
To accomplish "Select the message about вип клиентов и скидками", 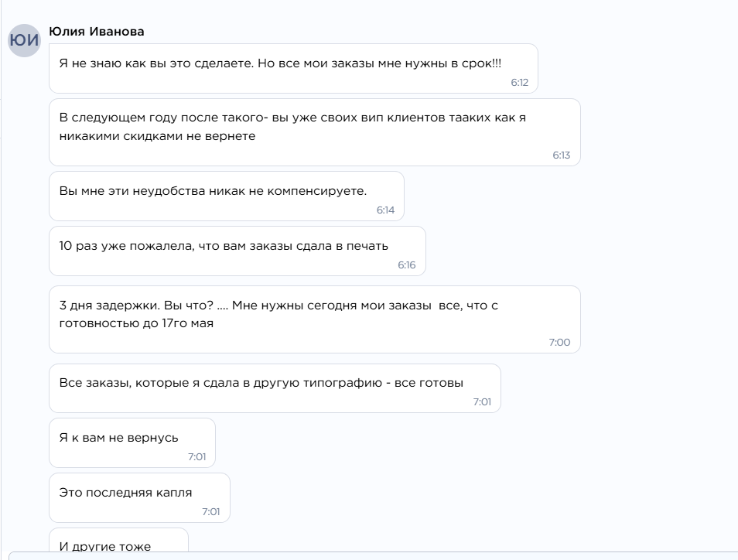I will (314, 132).
